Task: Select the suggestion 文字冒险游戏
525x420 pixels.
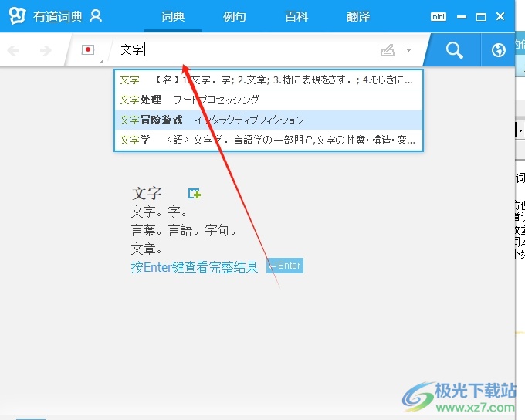Action: click(269, 120)
